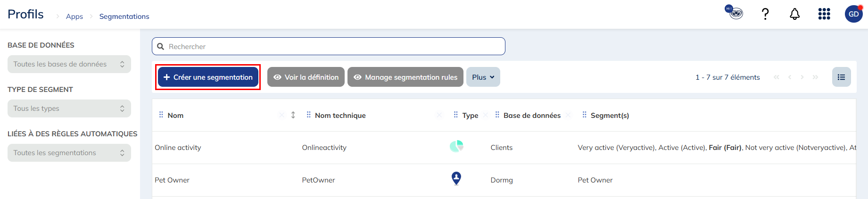Viewport: 868px width, 199px height.
Task: Go to Apps in the breadcrumb
Action: coord(74,17)
